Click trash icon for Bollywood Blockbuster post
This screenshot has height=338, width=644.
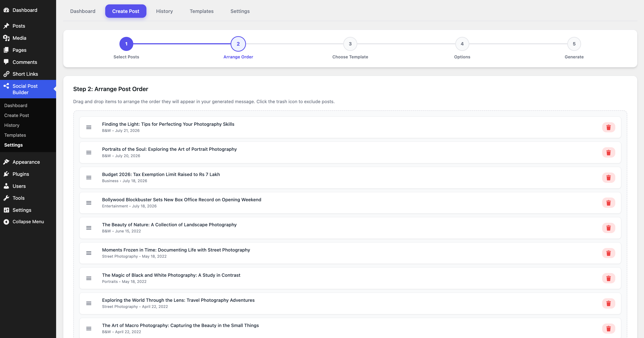(608, 203)
